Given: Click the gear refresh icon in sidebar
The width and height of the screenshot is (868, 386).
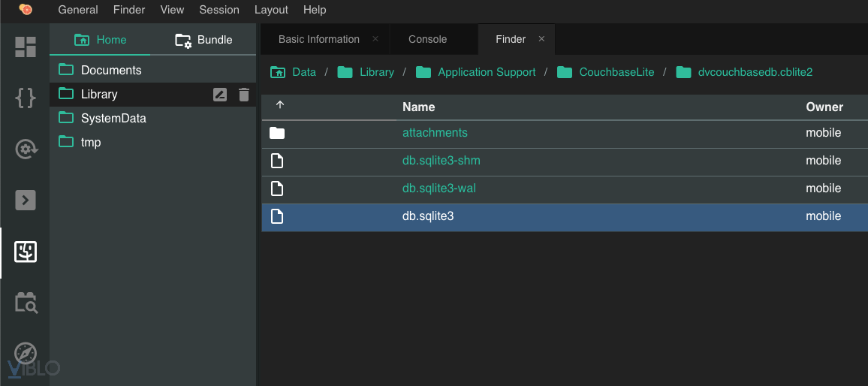Looking at the screenshot, I should (x=26, y=149).
